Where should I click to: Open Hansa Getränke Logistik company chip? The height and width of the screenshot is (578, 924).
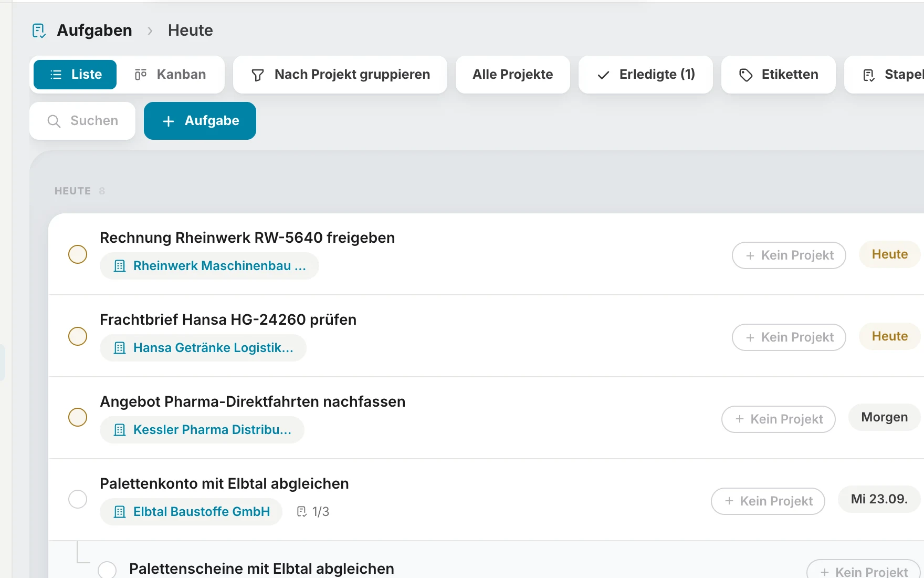coord(203,348)
